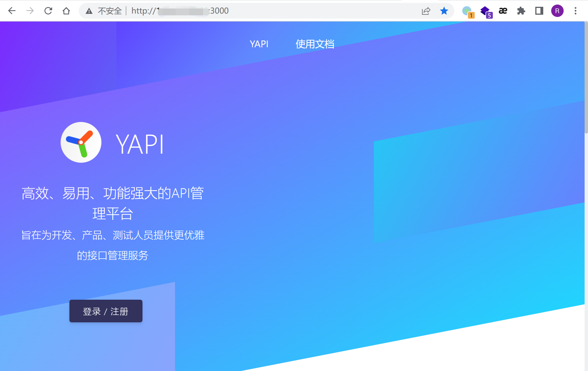Toggle the blue bookmark star
Image resolution: width=588 pixels, height=371 pixels.
tap(444, 11)
